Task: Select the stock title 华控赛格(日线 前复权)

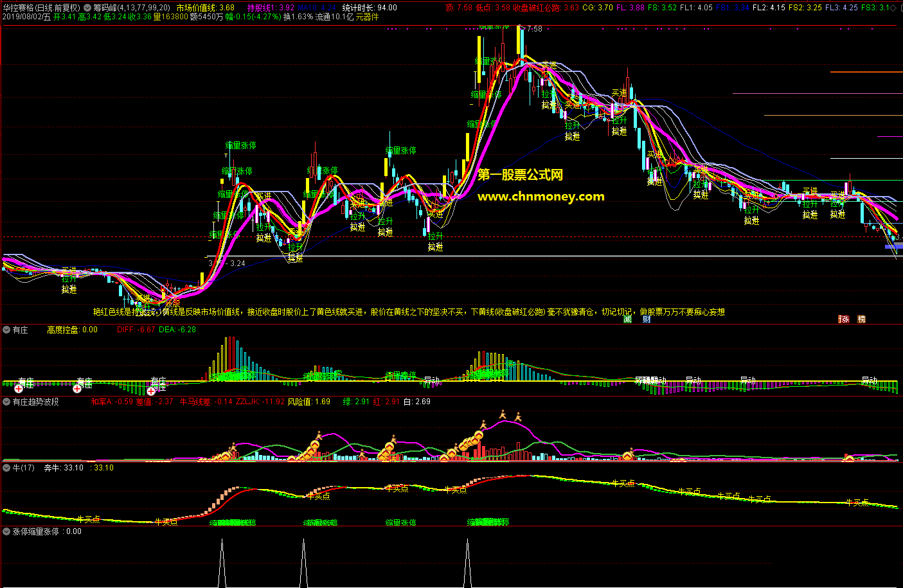Action: tap(41, 8)
